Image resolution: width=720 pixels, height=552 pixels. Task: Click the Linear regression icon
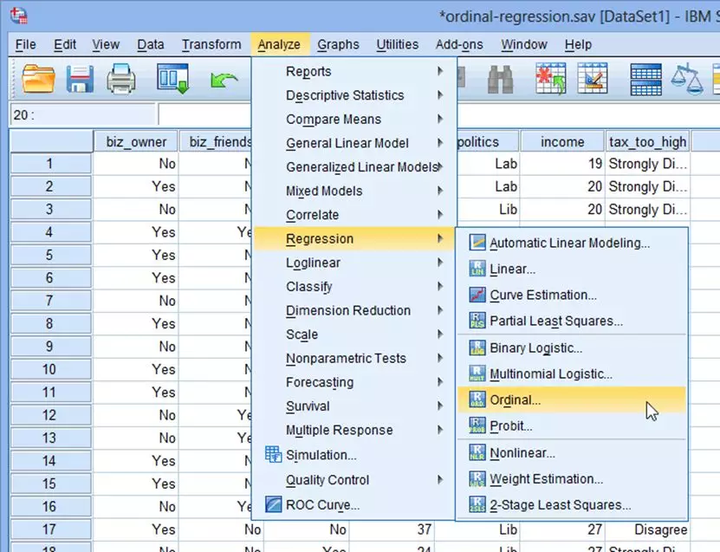477,268
